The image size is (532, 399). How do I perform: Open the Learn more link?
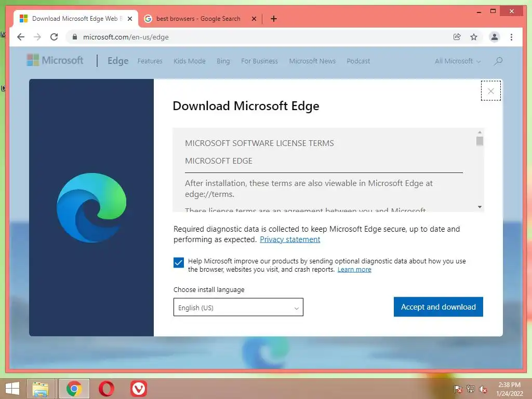pyautogui.click(x=354, y=270)
